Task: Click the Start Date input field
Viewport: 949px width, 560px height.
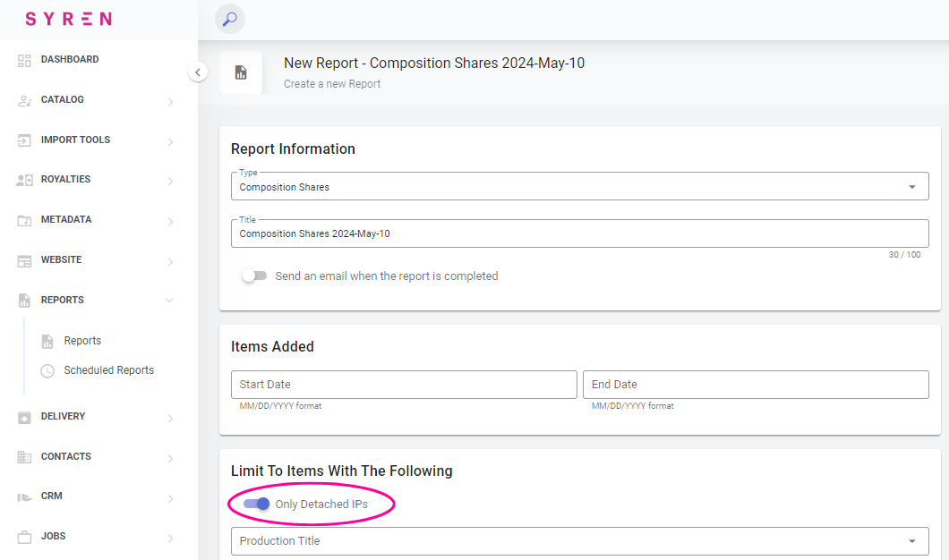Action: [x=403, y=385]
